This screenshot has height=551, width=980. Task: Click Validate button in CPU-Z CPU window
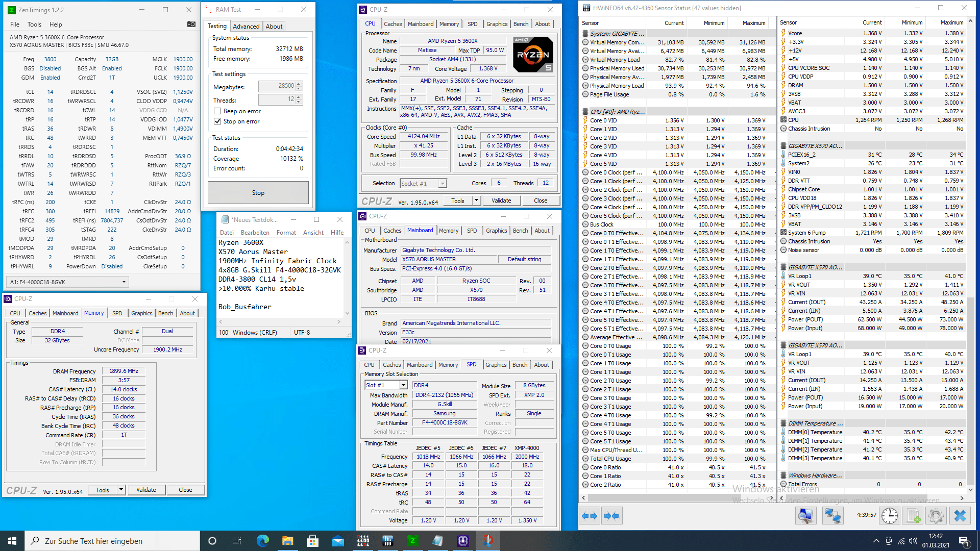tap(501, 201)
